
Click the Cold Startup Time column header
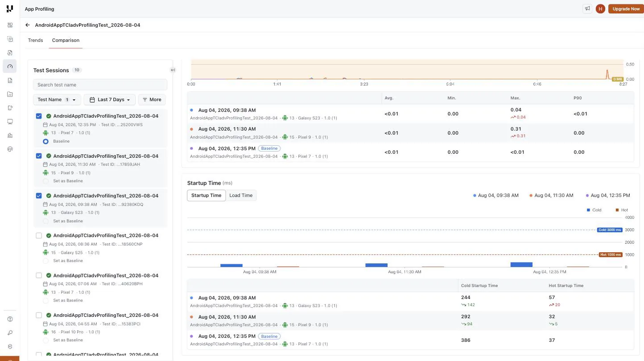[479, 286]
